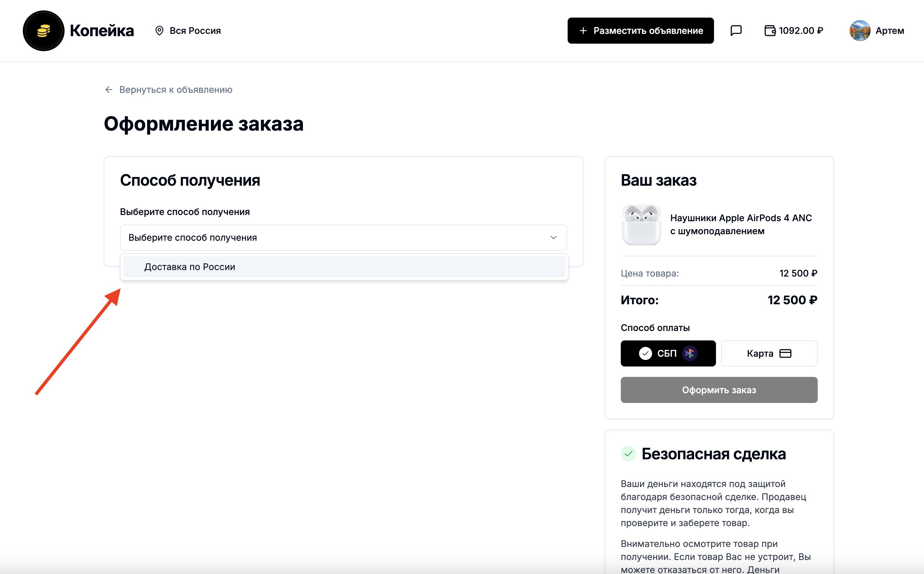Open the chat messages icon
This screenshot has height=574, width=924.
736,30
